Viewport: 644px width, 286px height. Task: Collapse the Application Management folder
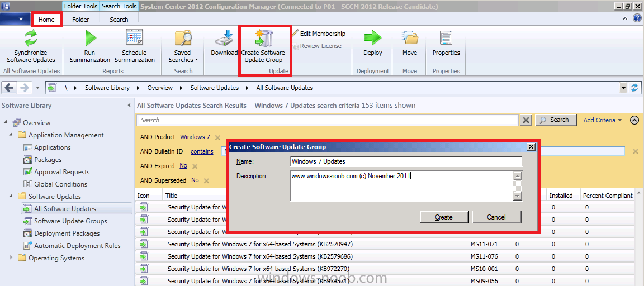point(11,135)
